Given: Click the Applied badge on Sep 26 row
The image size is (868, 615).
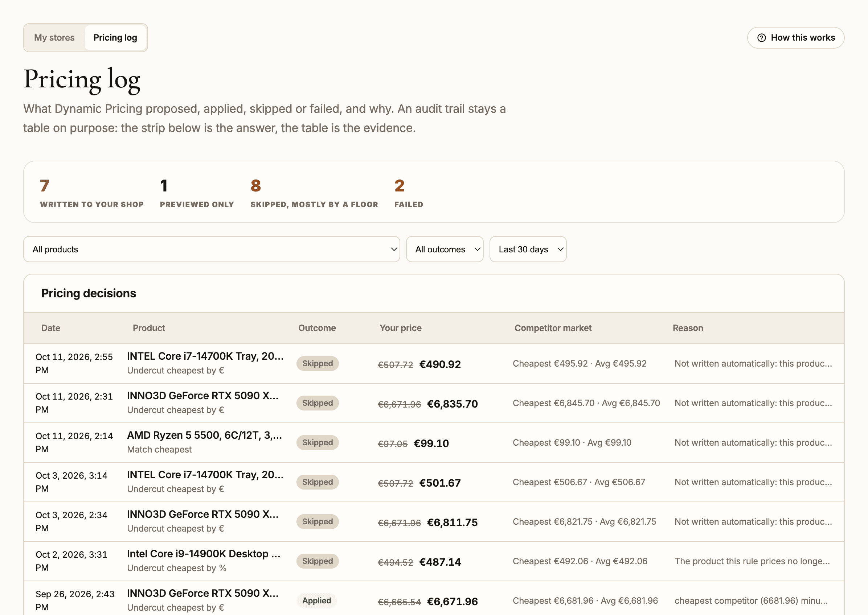Looking at the screenshot, I should tap(317, 600).
